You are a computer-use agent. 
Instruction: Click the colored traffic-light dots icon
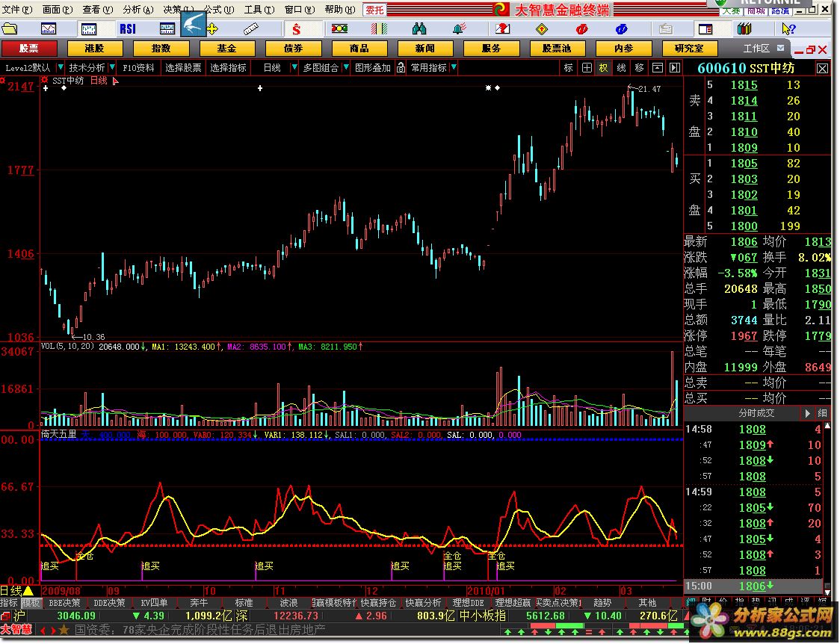click(339, 28)
